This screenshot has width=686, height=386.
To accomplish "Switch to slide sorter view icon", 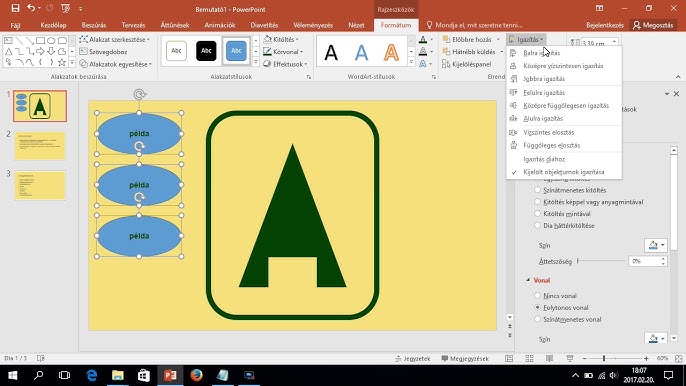I will (x=529, y=358).
